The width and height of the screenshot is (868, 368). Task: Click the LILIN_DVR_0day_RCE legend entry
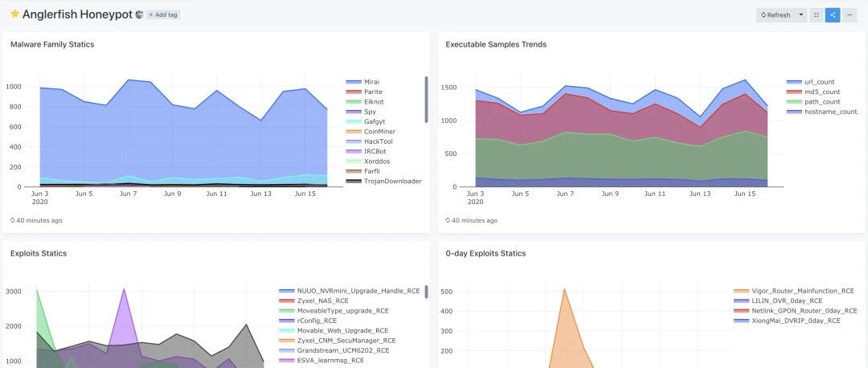click(x=778, y=301)
